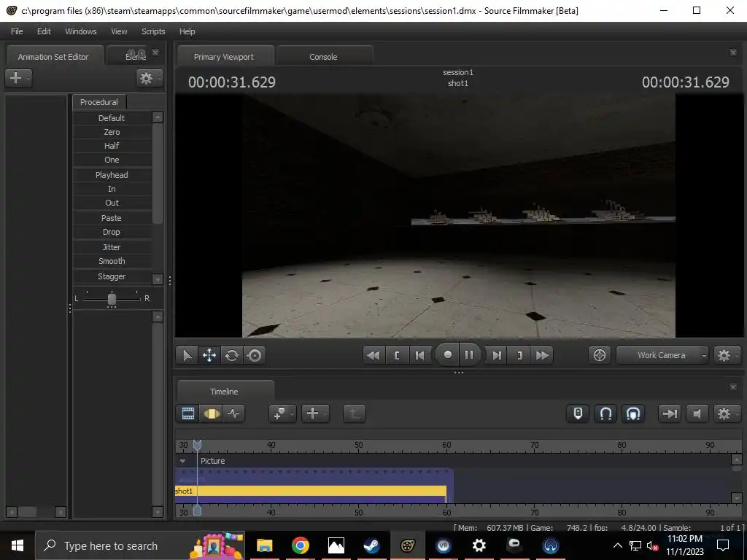Toggle timeline snapping magnet
The image size is (747, 560).
pyautogui.click(x=605, y=413)
